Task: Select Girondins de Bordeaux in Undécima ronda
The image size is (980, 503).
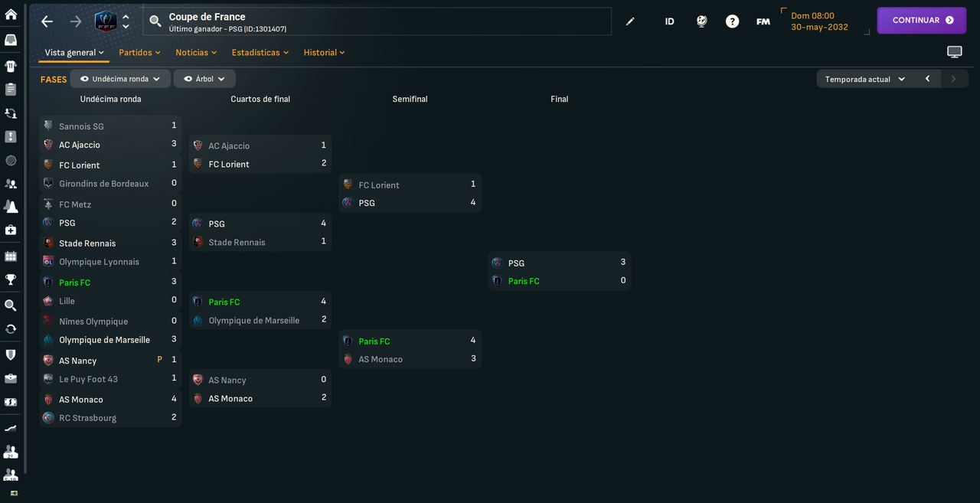Action: coord(104,184)
